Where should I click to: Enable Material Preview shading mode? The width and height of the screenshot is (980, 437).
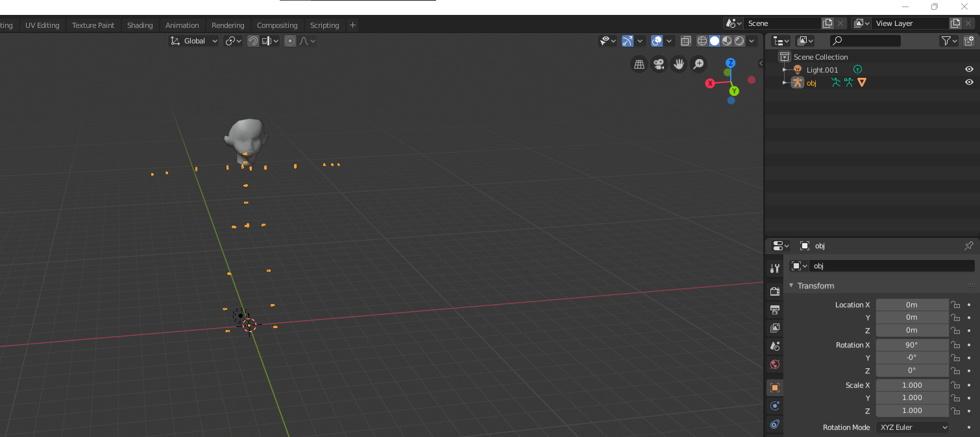click(727, 40)
